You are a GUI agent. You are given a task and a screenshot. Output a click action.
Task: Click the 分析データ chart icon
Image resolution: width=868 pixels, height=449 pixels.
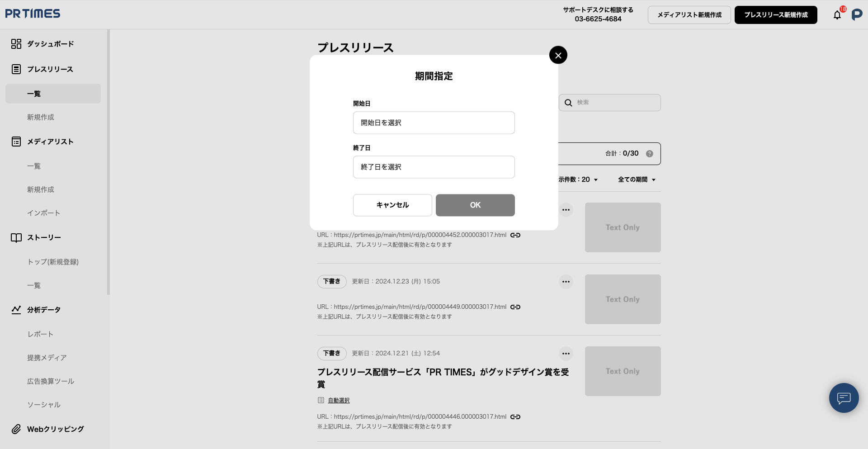pos(16,310)
